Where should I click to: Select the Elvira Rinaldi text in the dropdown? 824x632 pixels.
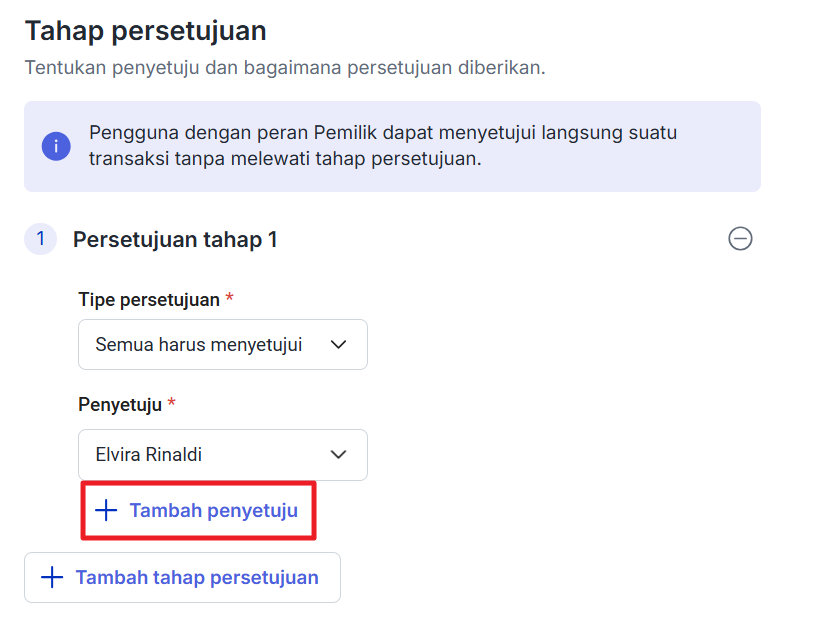[148, 455]
